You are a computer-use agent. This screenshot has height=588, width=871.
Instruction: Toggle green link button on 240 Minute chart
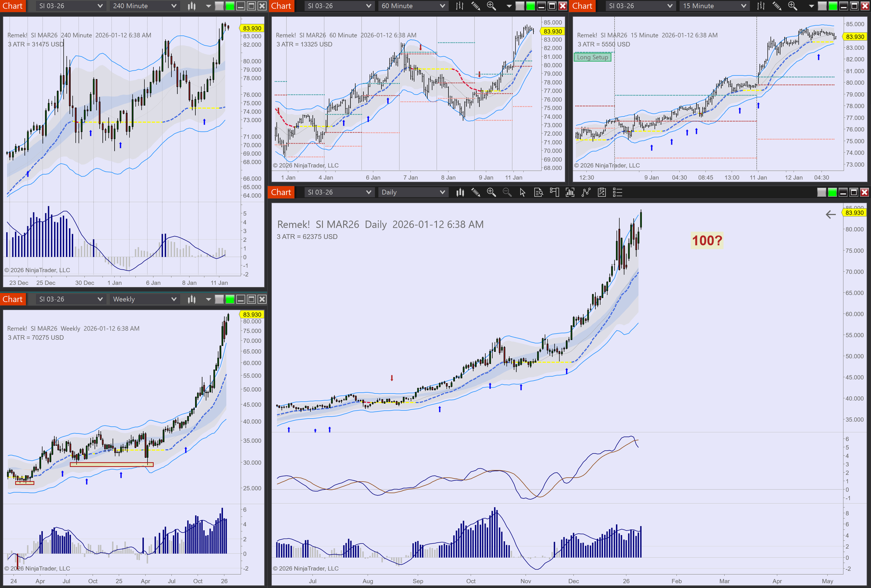tap(230, 6)
